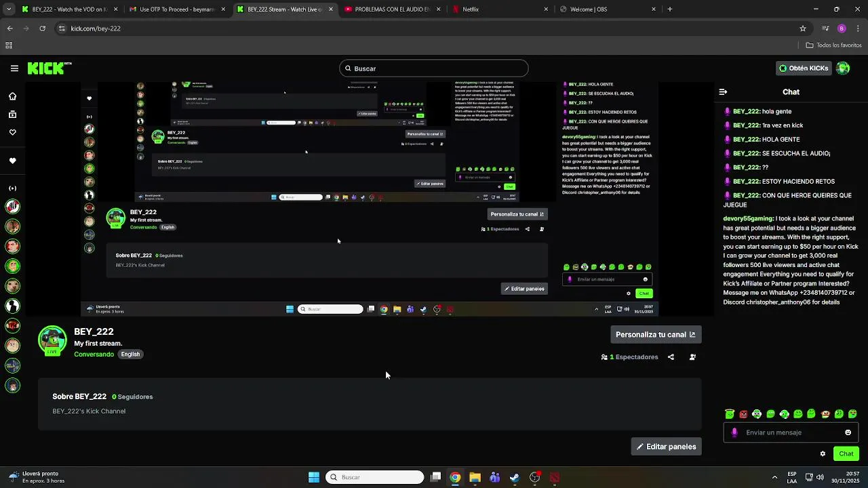Click the Conversando category link

[94, 354]
